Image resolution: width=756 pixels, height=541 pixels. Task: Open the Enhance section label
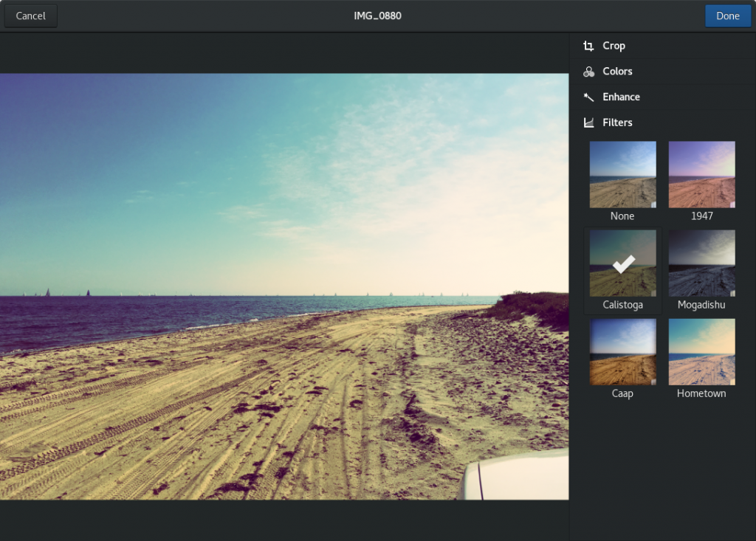621,97
